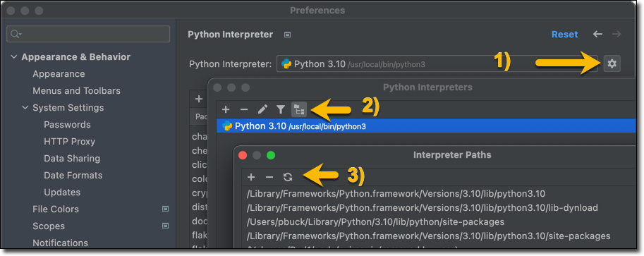Reload the list of interpreter paths
Viewport: 644px width, 256px height.
(x=288, y=177)
